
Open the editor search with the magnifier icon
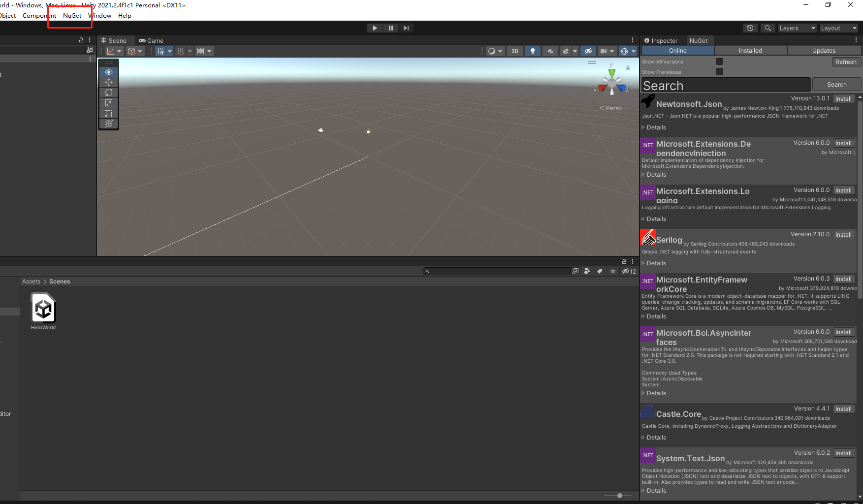pyautogui.click(x=767, y=28)
